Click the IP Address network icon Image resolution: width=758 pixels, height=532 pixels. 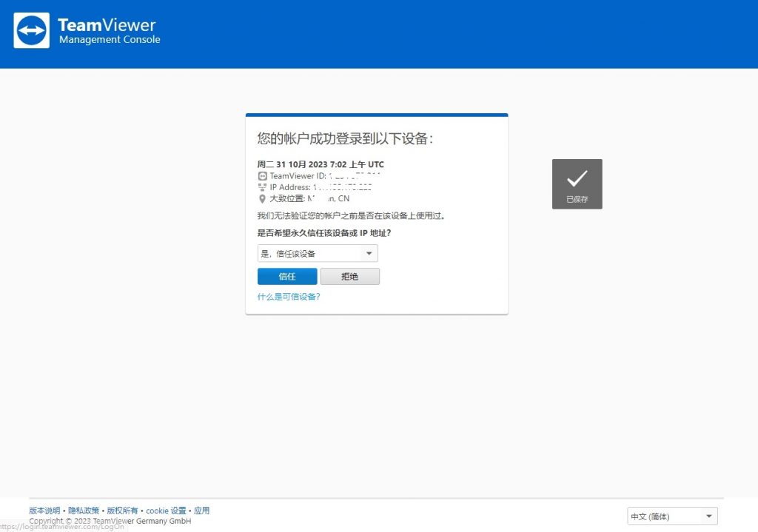click(262, 187)
